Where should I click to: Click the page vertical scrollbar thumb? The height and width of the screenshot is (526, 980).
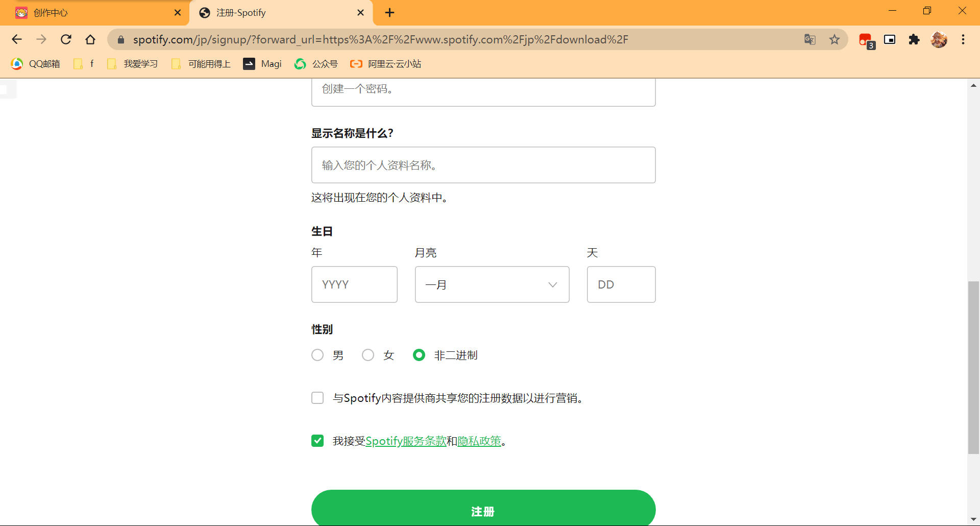tap(973, 368)
